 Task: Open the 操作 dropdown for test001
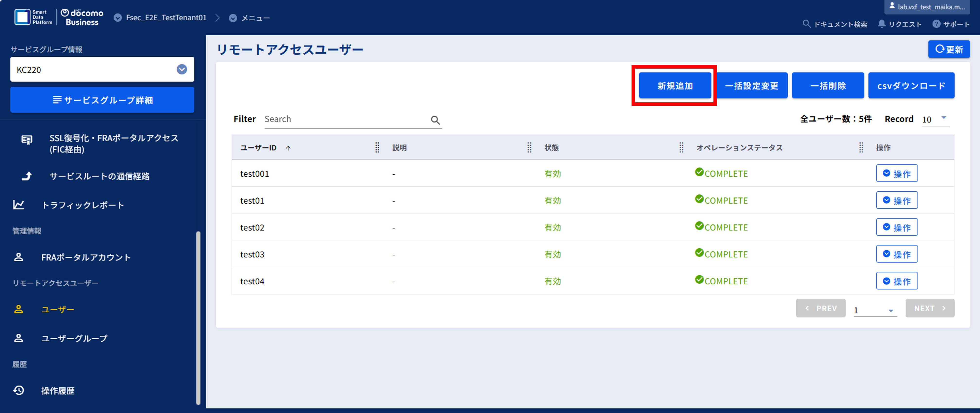(897, 173)
